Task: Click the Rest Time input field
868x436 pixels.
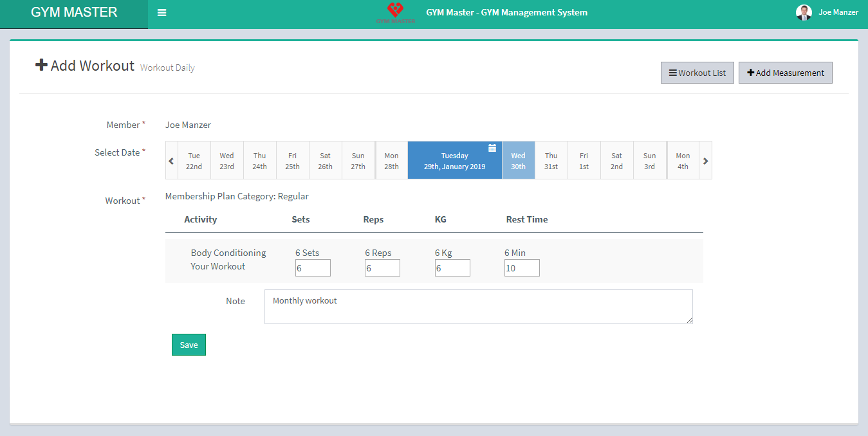Action: pyautogui.click(x=522, y=268)
